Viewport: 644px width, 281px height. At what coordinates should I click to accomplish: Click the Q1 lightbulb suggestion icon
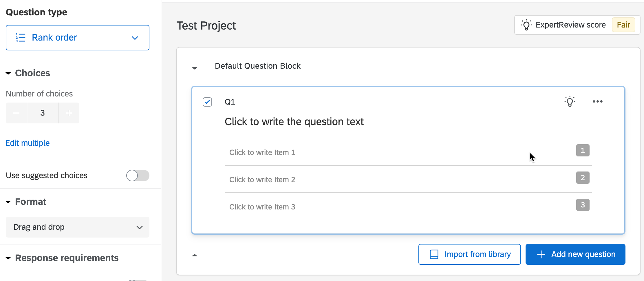coord(570,101)
